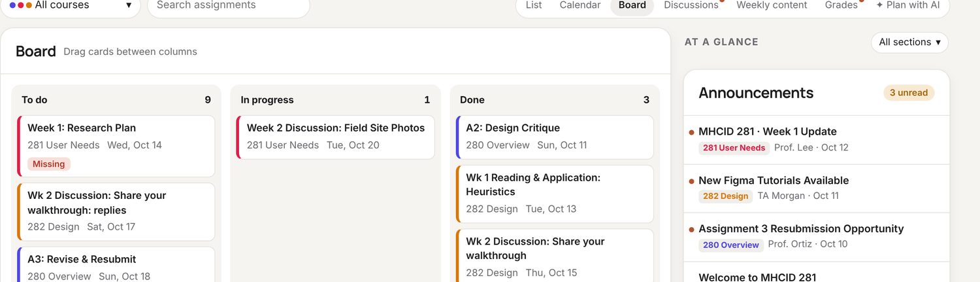Open the Grades tab
The height and width of the screenshot is (282, 980).
pyautogui.click(x=841, y=5)
